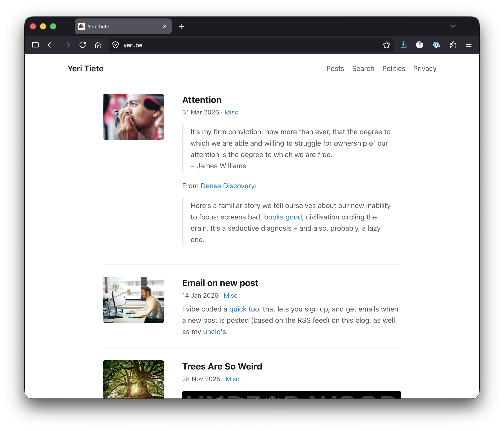504x431 pixels.
Task: Click the forward arrow button
Action: pyautogui.click(x=67, y=45)
